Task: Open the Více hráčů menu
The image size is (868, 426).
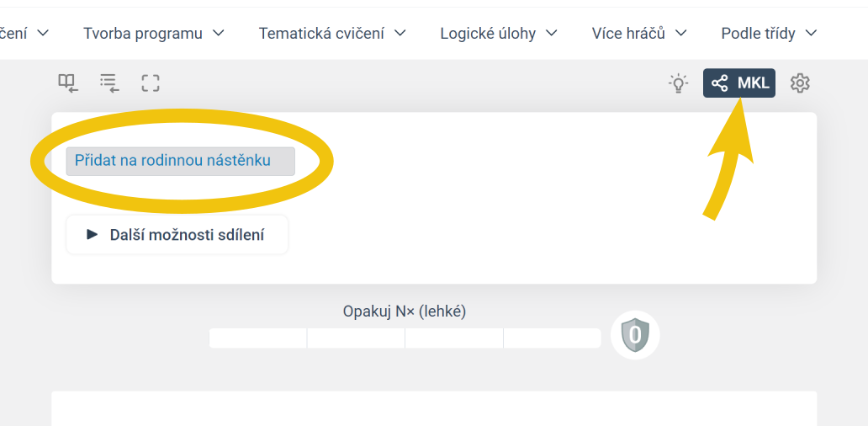Action: [x=639, y=34]
